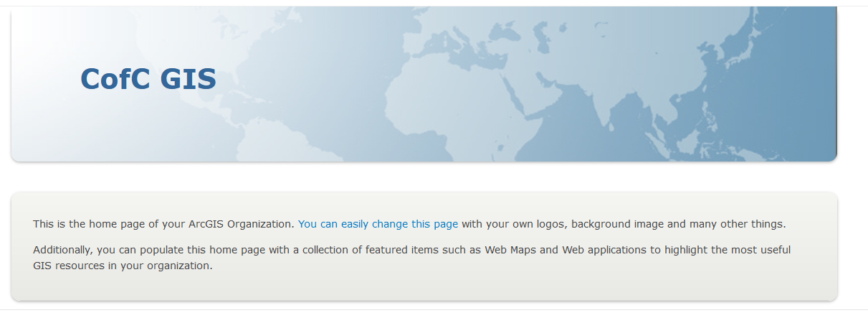Viewport: 868px width, 318px height.
Task: Click the text "This is the home page of your ArcGIS Organization."
Action: 164,224
